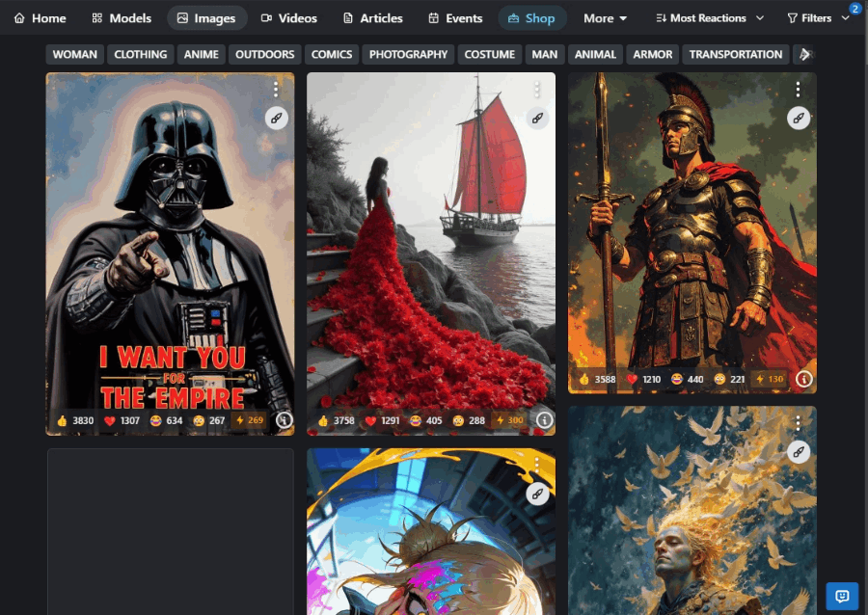Tip buzz on Darth Vader image, 269
868x615 pixels.
pos(249,420)
